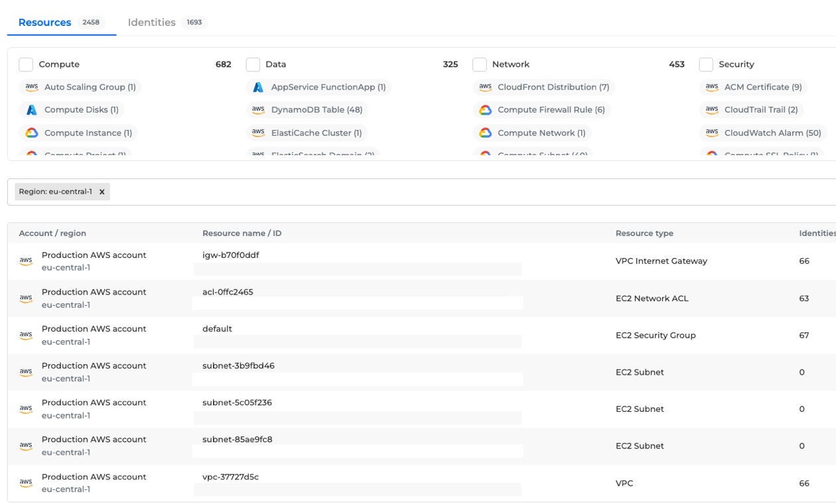Filter by Compute Disks (1)
836x504 pixels.
tap(72, 110)
